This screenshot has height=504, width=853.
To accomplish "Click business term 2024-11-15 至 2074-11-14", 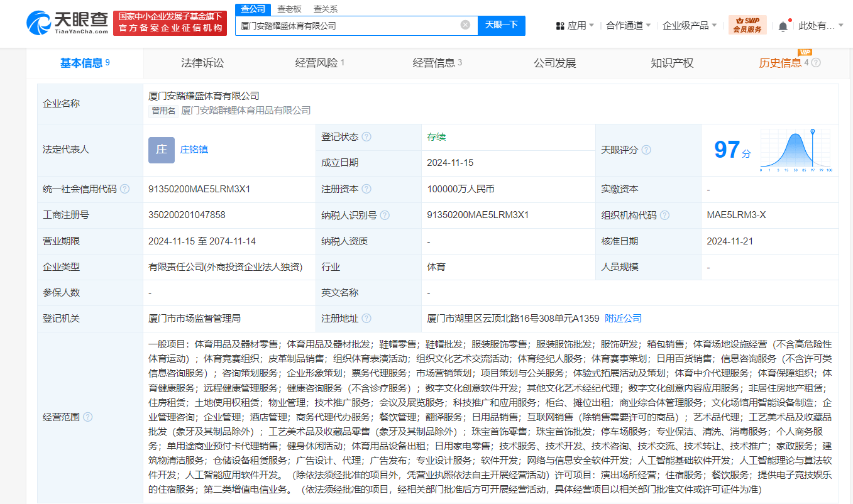I will pos(202,241).
